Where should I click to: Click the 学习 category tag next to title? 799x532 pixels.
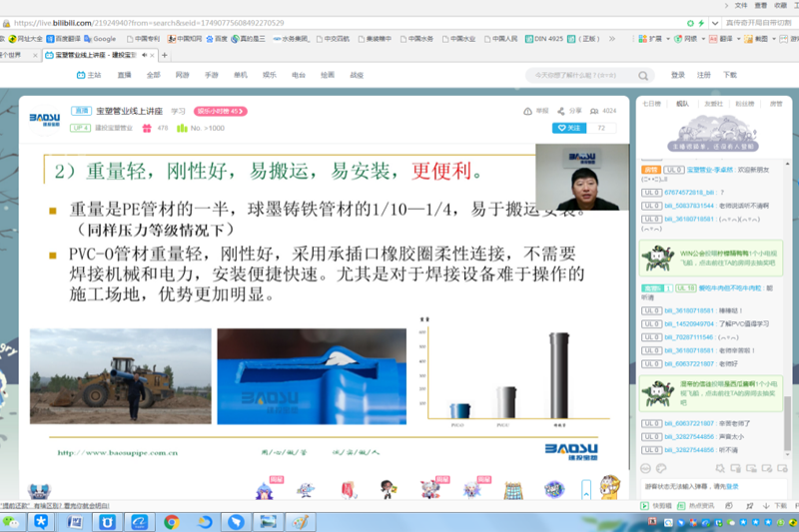pos(178,111)
